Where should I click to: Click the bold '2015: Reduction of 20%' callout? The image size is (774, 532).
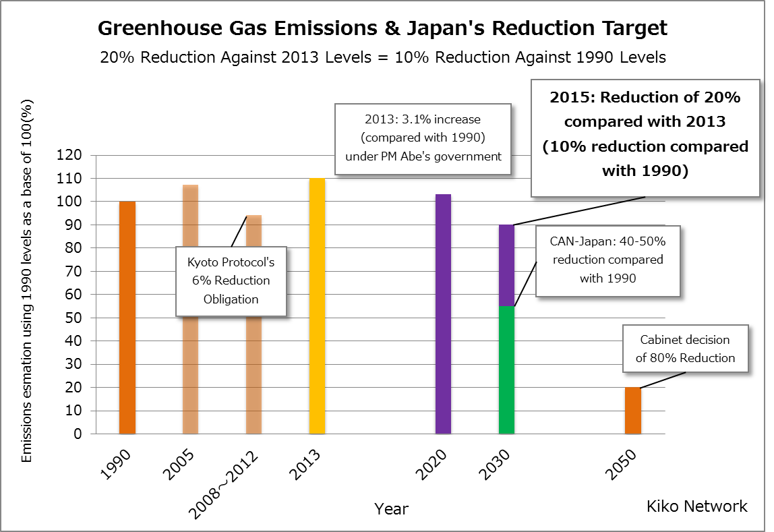click(x=645, y=138)
